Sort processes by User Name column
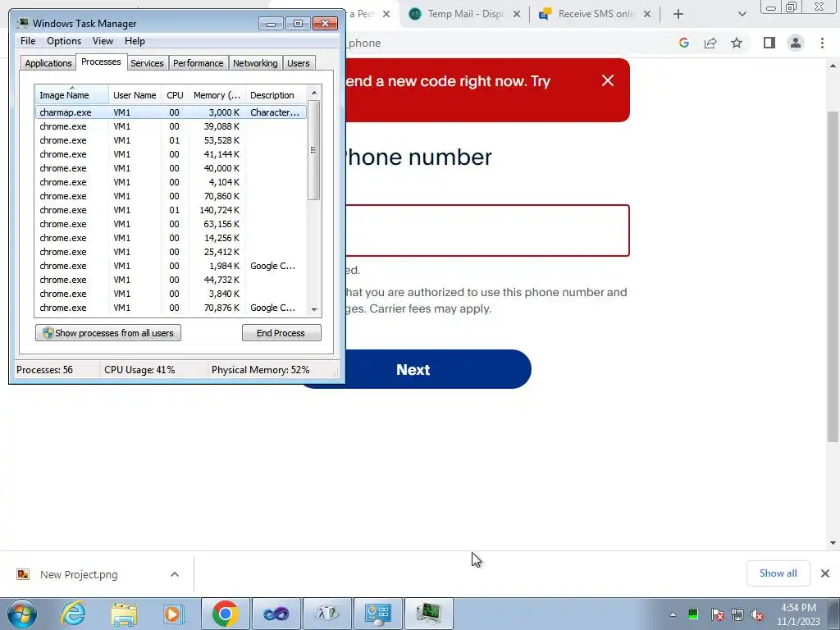 point(135,95)
